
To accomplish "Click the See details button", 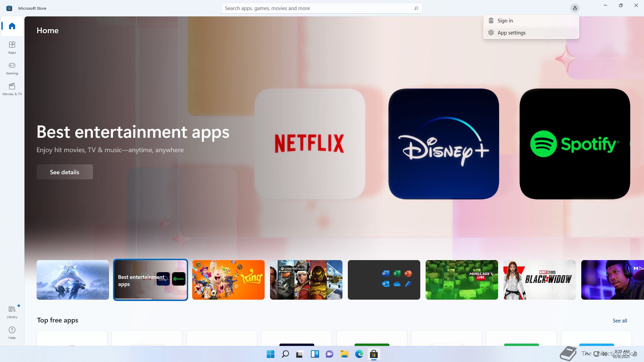I will pos(65,172).
